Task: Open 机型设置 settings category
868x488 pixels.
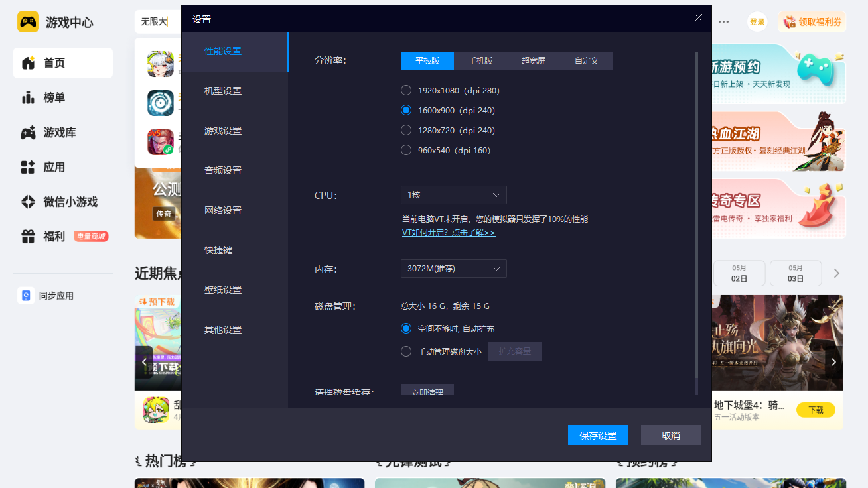Action: 235,91
